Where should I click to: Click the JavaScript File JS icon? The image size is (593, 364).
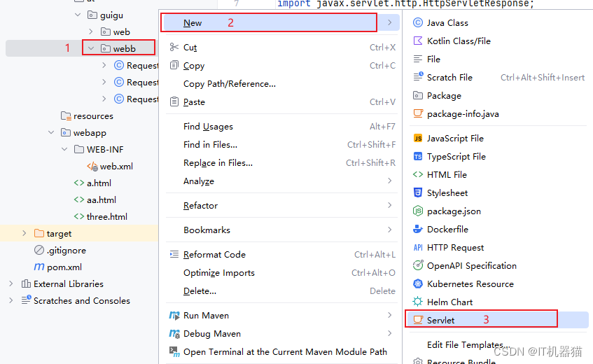point(417,139)
